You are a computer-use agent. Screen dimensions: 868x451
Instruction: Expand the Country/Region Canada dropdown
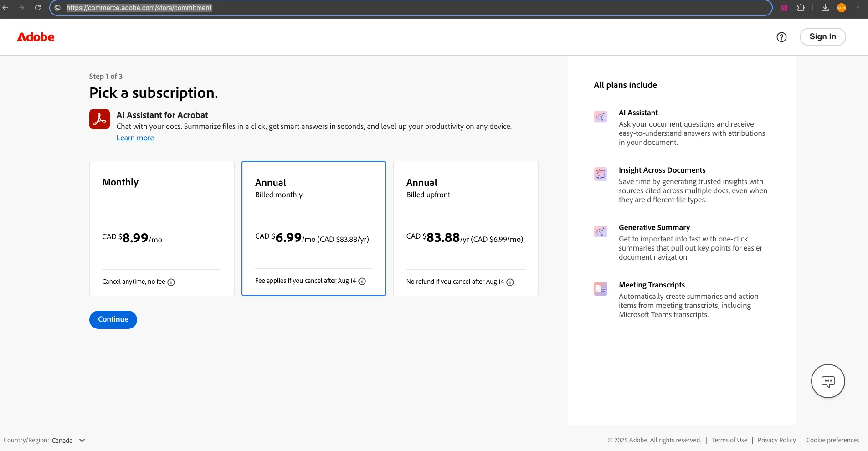point(68,440)
